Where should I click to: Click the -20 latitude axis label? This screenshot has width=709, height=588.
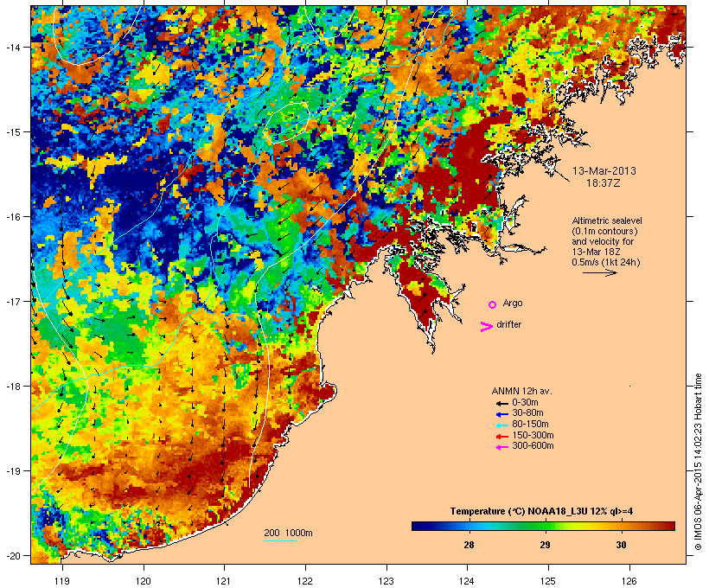coord(12,555)
